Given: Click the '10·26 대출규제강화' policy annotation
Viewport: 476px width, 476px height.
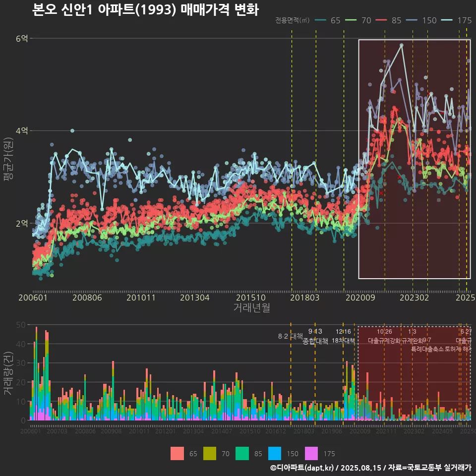Looking at the screenshot, I should (384, 336).
